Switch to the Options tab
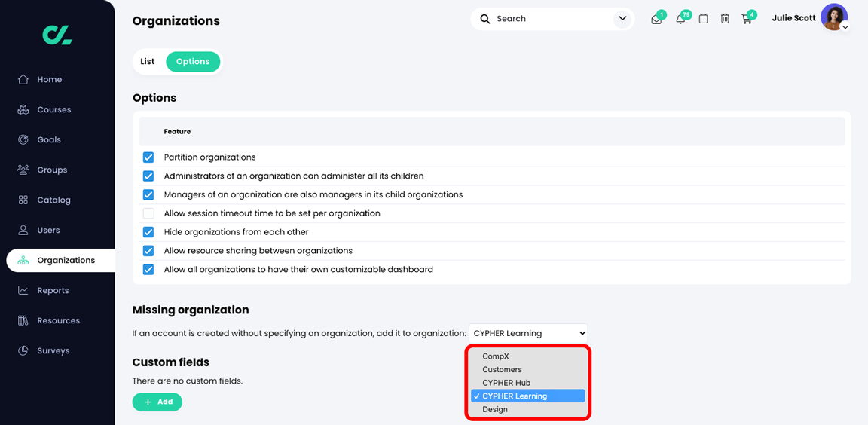 point(193,62)
